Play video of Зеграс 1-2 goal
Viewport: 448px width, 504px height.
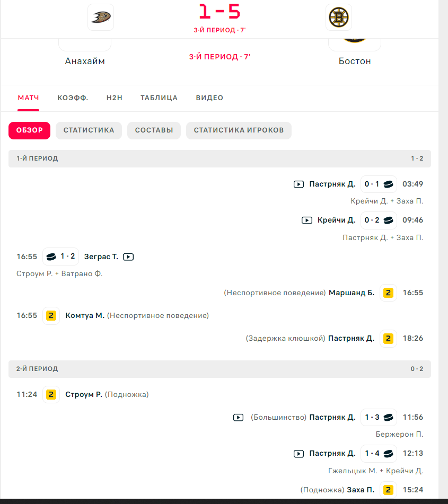tap(128, 257)
